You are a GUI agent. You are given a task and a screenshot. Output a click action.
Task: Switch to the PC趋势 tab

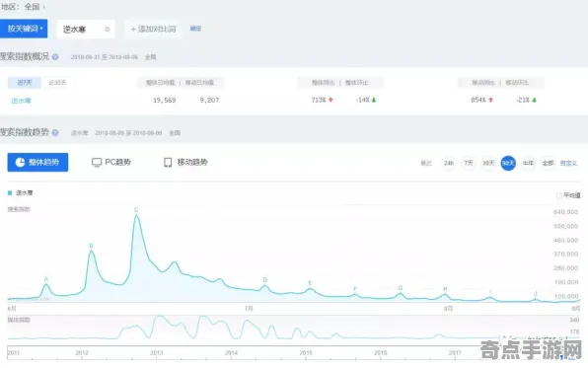111,162
